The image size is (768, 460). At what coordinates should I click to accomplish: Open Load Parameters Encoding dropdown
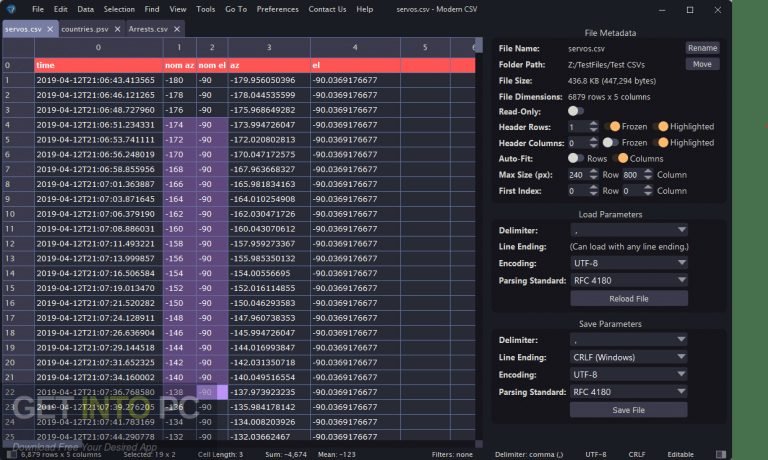(629, 263)
